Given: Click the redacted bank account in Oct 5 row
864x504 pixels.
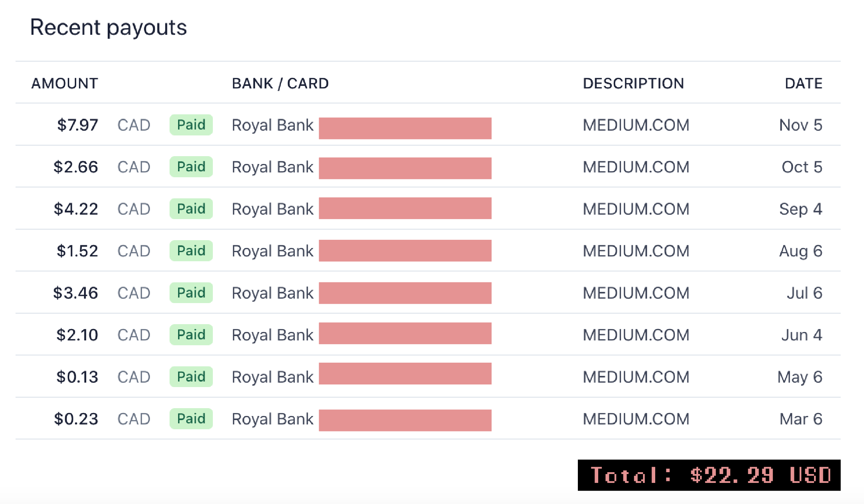Looking at the screenshot, I should 405,168.
